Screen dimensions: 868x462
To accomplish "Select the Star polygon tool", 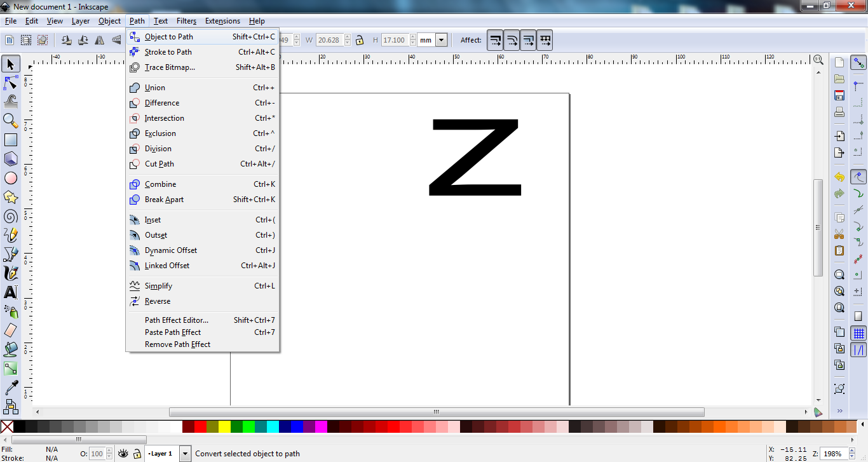I will tap(11, 197).
